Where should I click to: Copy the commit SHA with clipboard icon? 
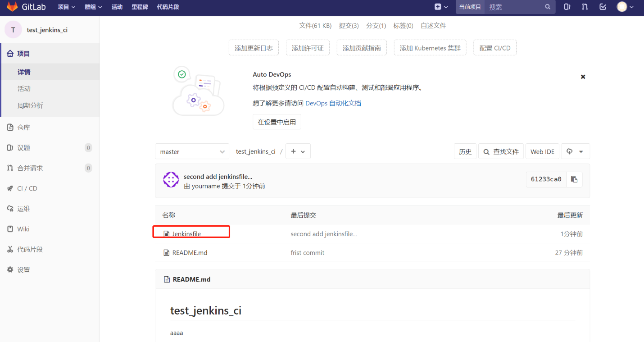pyautogui.click(x=574, y=179)
